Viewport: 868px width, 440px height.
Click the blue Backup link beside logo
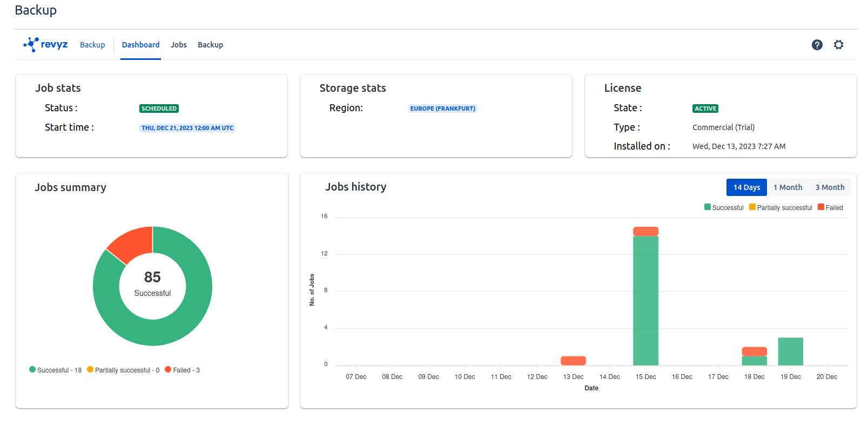[x=92, y=45]
